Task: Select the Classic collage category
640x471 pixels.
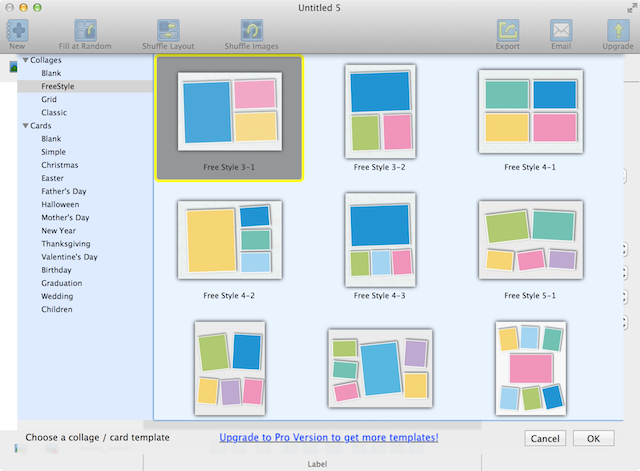Action: pyautogui.click(x=54, y=112)
